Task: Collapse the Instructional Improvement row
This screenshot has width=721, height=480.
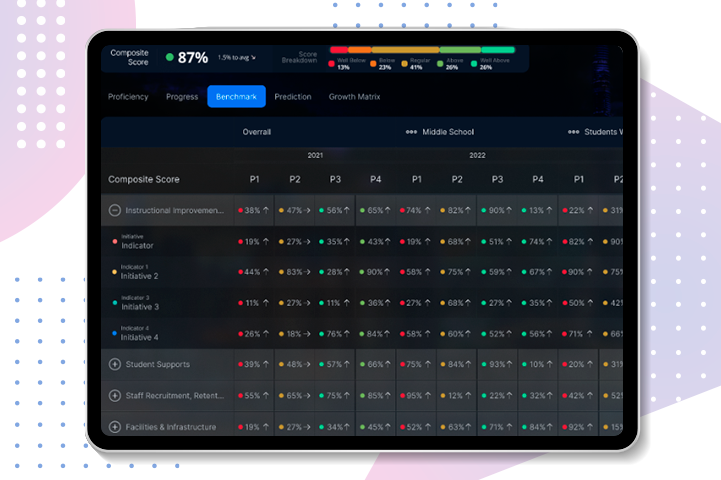Action: click(x=115, y=211)
